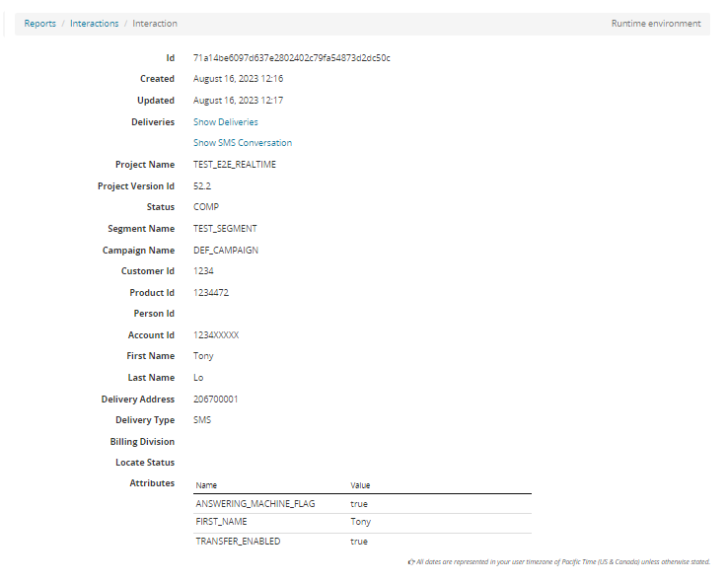Screen dimensions: 728x583
Task: Click the Account Id value 1234XXXXX
Action: pyautogui.click(x=215, y=335)
